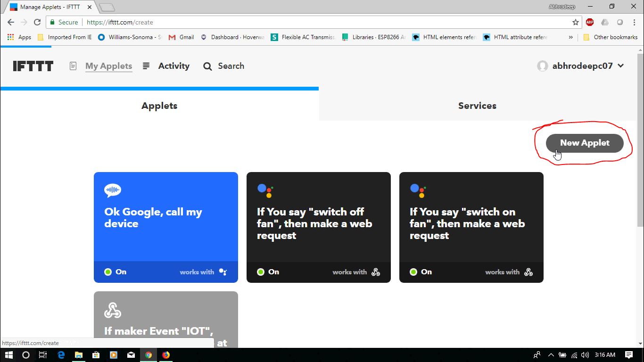
Task: Open the Dashboard Hoverwa bookmark
Action: [x=232, y=37]
